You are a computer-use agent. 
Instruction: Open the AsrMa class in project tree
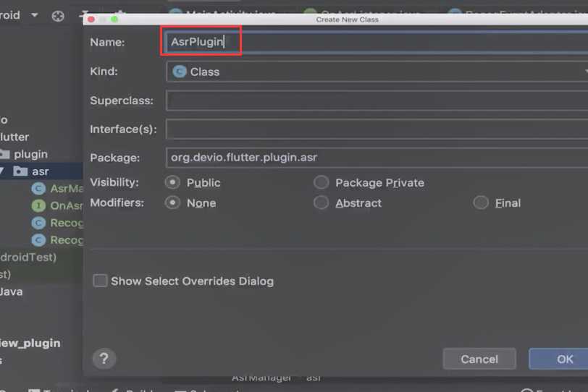coord(67,188)
